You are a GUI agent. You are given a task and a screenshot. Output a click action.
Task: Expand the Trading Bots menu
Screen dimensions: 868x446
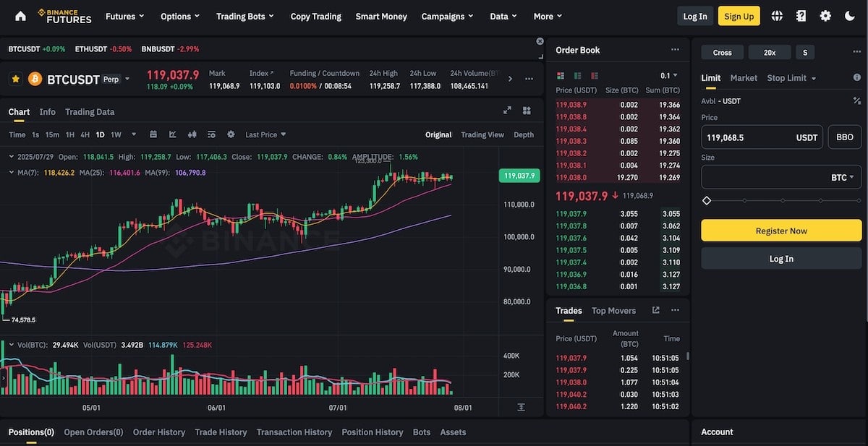[246, 16]
